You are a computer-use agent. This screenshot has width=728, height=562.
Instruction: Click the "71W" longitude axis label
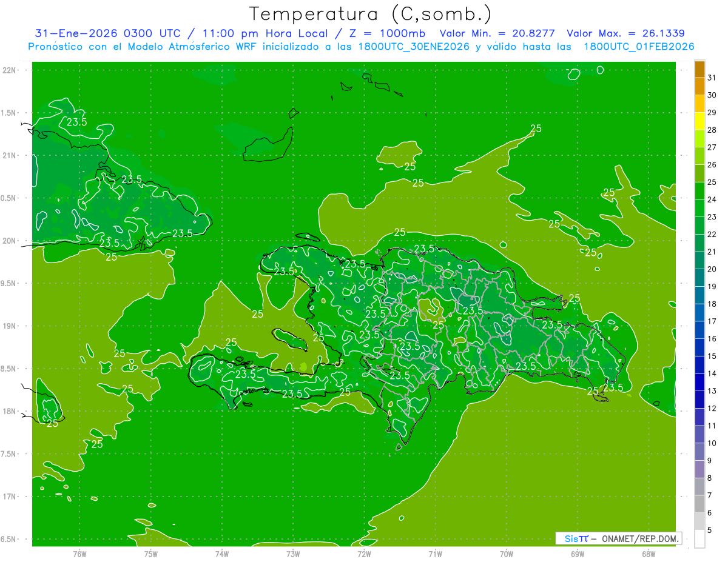click(x=435, y=553)
